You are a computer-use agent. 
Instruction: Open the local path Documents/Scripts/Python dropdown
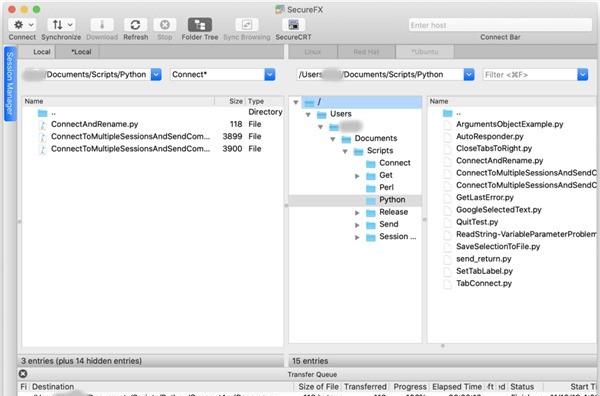coord(156,75)
